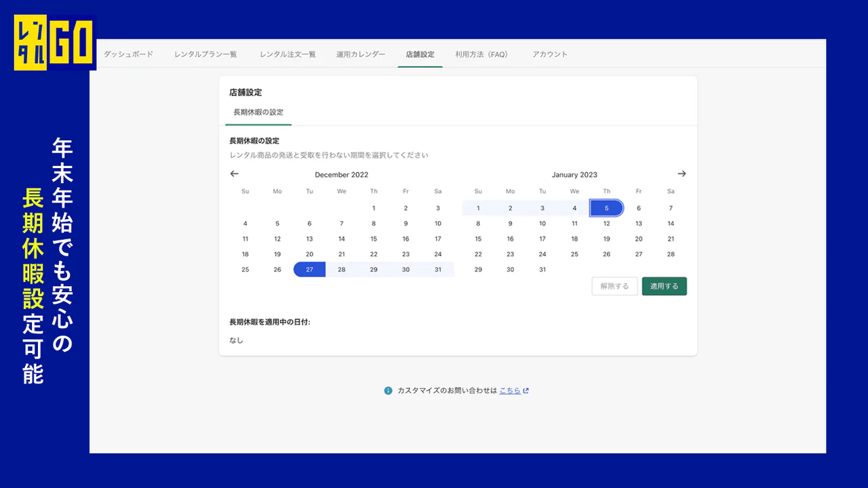Choose January 6 in calendar
The width and height of the screenshot is (868, 488).
click(x=639, y=208)
